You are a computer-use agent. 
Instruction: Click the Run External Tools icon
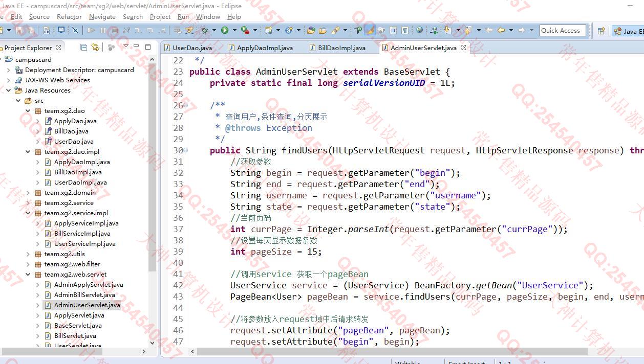245,30
